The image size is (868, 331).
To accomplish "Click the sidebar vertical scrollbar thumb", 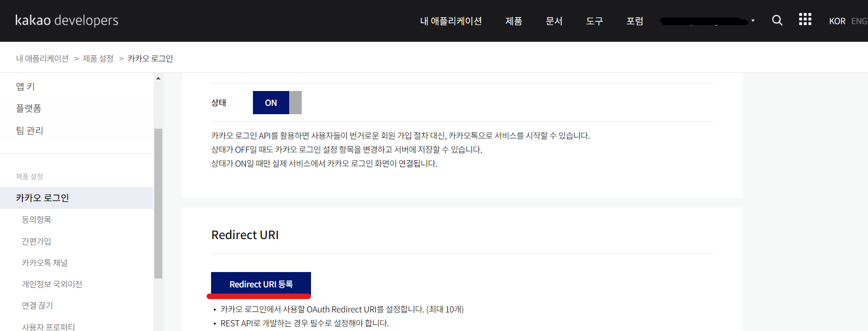I will coord(158,203).
